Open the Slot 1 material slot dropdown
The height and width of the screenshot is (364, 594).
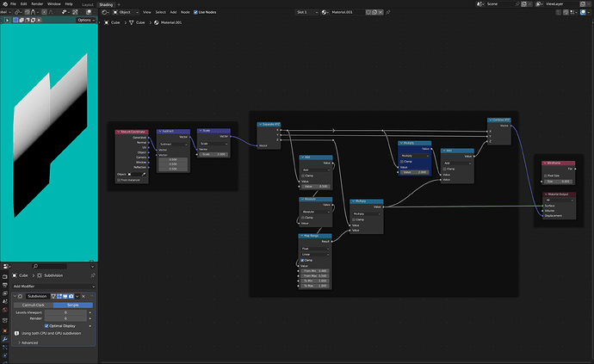[x=306, y=12]
